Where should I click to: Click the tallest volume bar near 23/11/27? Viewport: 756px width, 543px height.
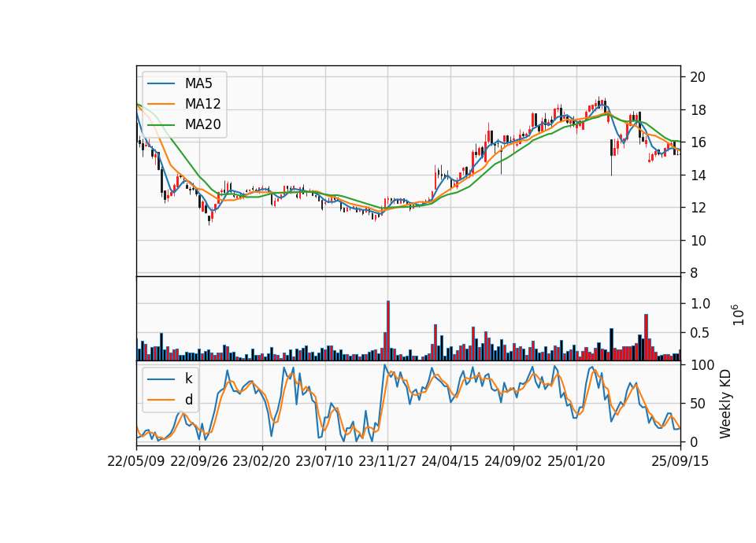point(388,331)
